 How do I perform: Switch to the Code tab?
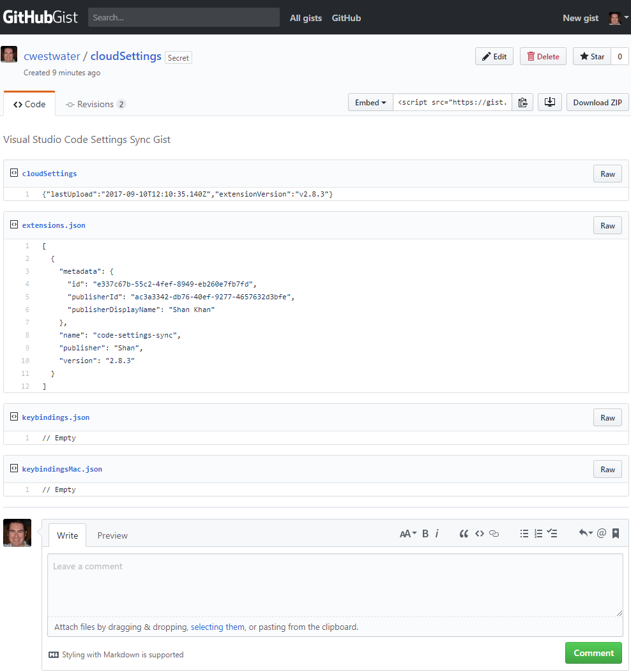pos(29,104)
